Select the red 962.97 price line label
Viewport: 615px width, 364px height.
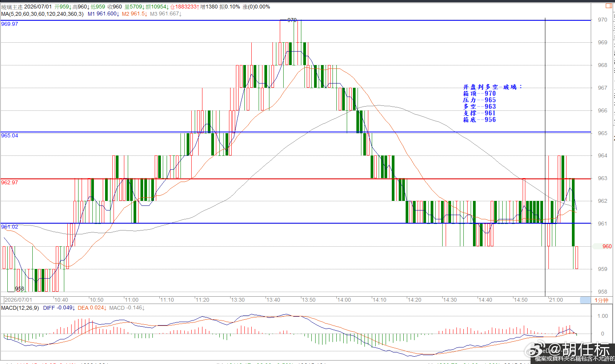tap(10, 182)
